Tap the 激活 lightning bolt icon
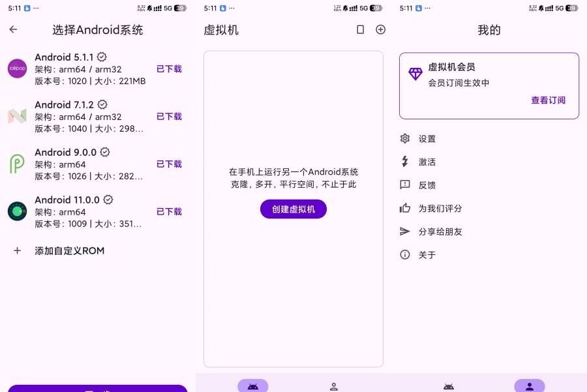This screenshot has width=587, height=392. pyautogui.click(x=404, y=161)
